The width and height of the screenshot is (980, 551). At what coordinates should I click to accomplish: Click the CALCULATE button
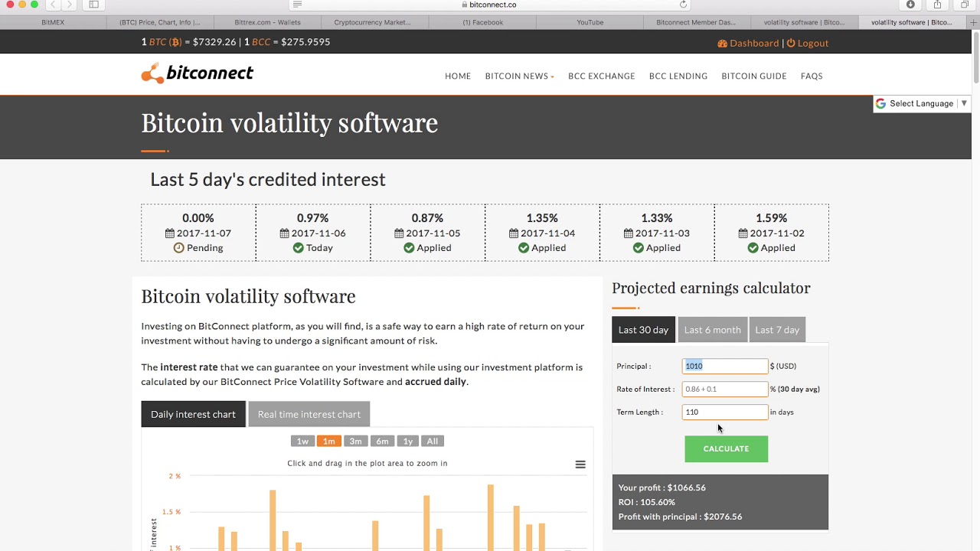point(726,448)
